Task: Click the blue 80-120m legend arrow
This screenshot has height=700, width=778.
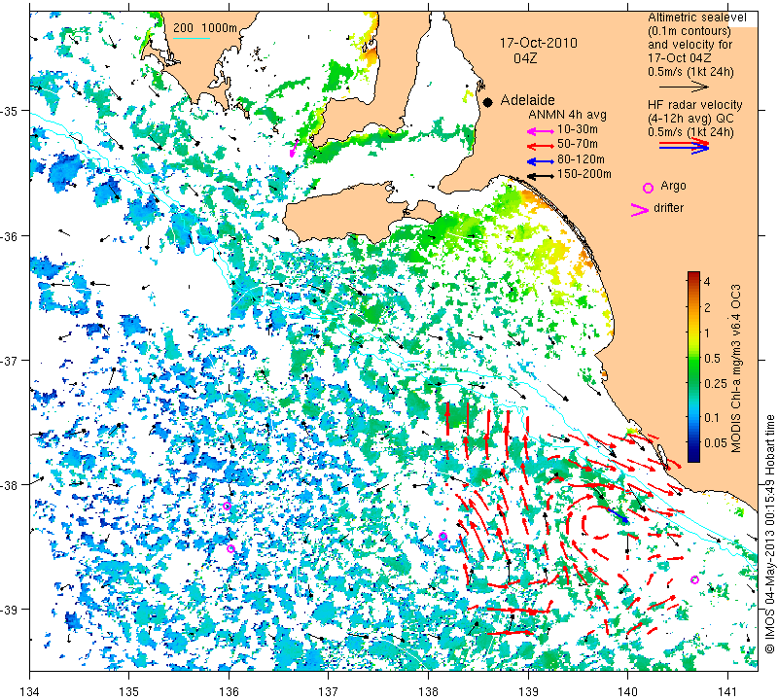Action: pos(541,161)
